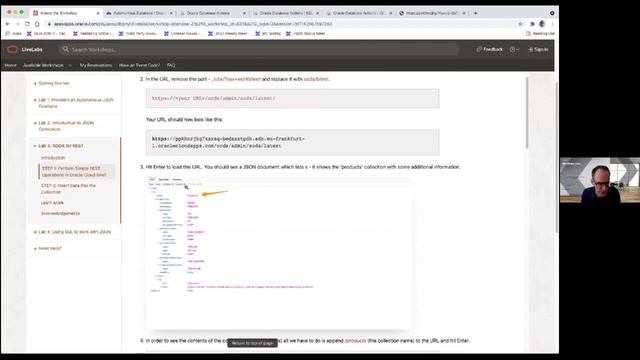Open the Introduction link under Lab 3

coord(53,158)
